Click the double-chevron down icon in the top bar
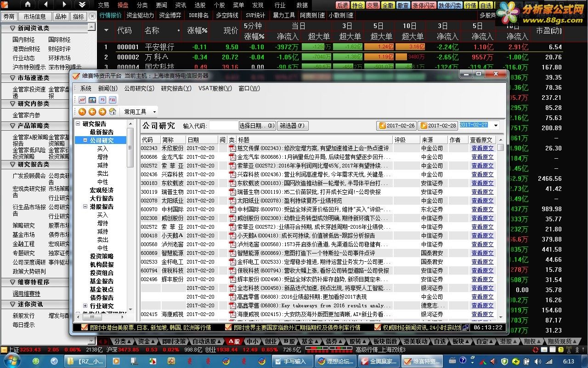Viewport: 588px width, 368px height. pos(82,5)
